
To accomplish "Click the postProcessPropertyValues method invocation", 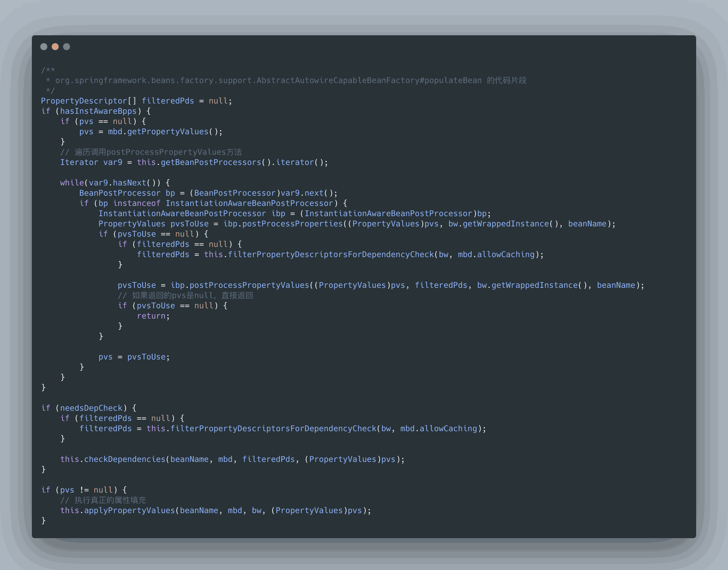I will click(249, 285).
